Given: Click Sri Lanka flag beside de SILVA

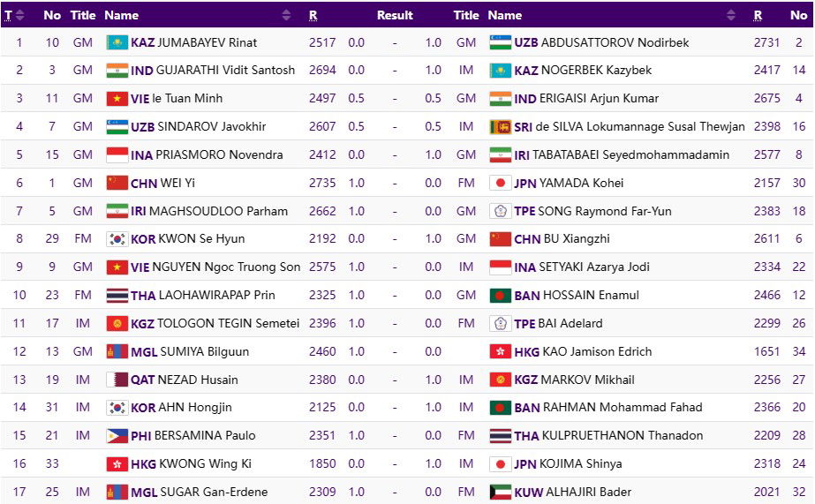Looking at the screenshot, I should [500, 127].
